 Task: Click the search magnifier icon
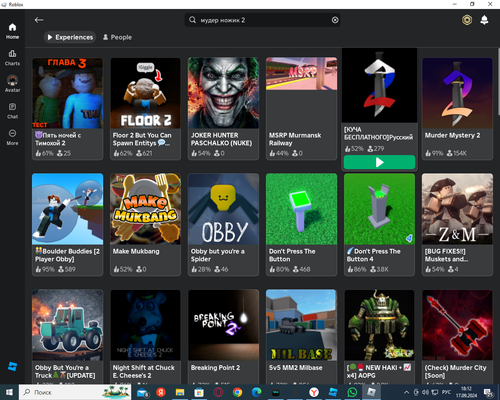coord(193,20)
